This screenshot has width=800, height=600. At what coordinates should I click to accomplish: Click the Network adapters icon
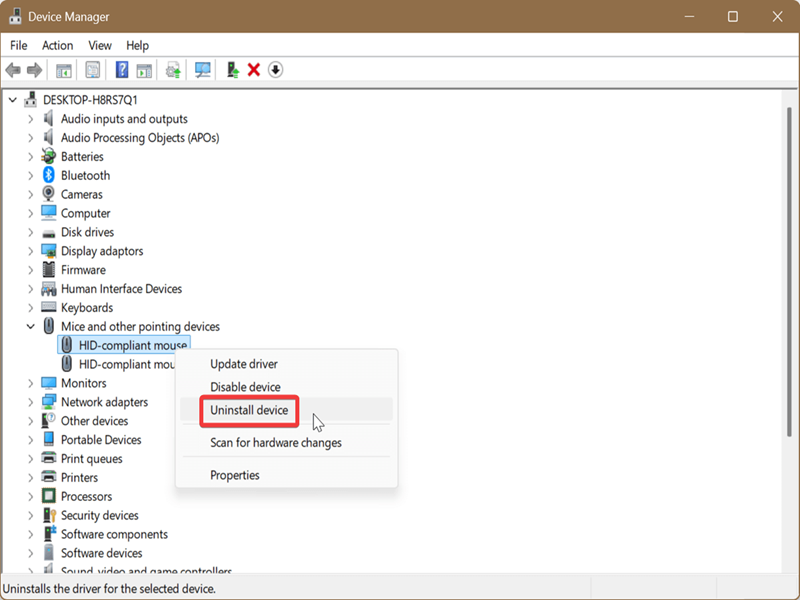[x=48, y=402]
